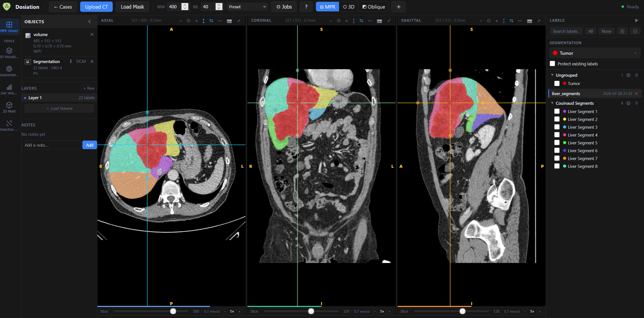Screen dimensions: 644x318
Task: Switch labels panel to split-row layout
Action: point(635,31)
